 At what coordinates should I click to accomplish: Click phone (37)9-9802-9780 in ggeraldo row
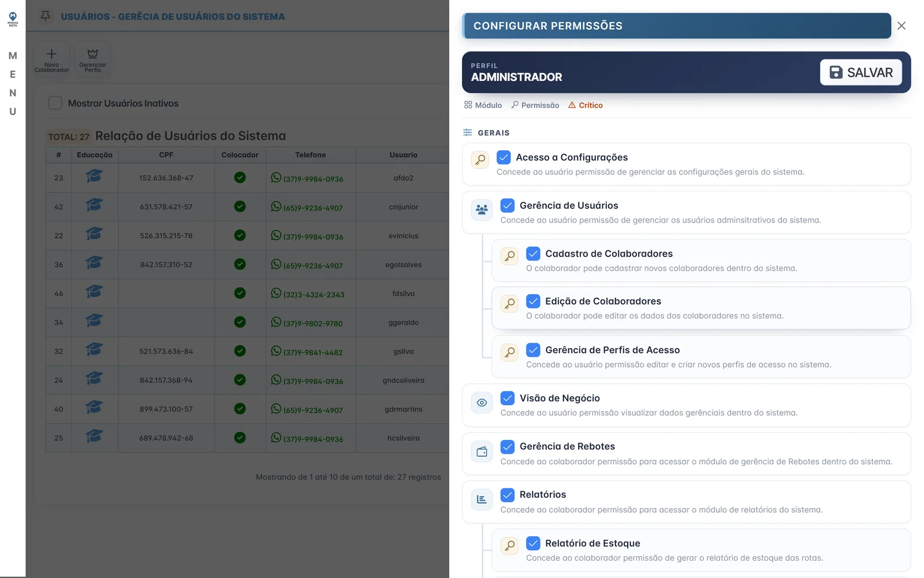tap(313, 324)
